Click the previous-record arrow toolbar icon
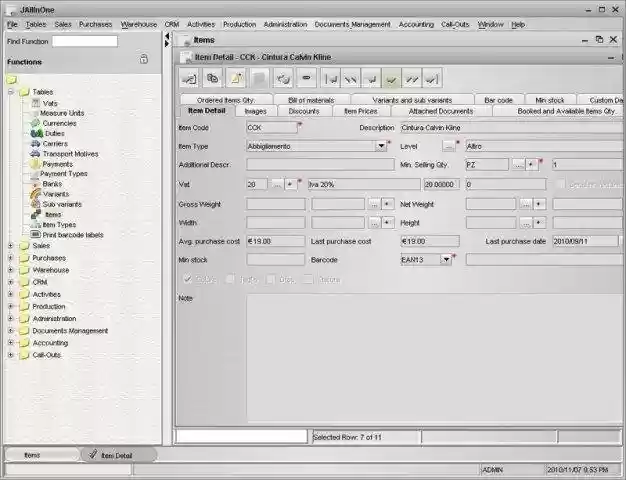 pos(371,78)
